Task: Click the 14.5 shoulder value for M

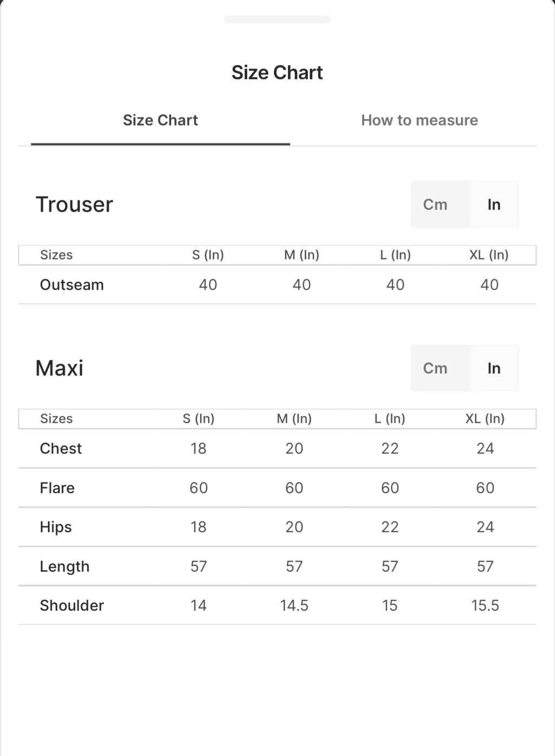Action: pyautogui.click(x=294, y=605)
